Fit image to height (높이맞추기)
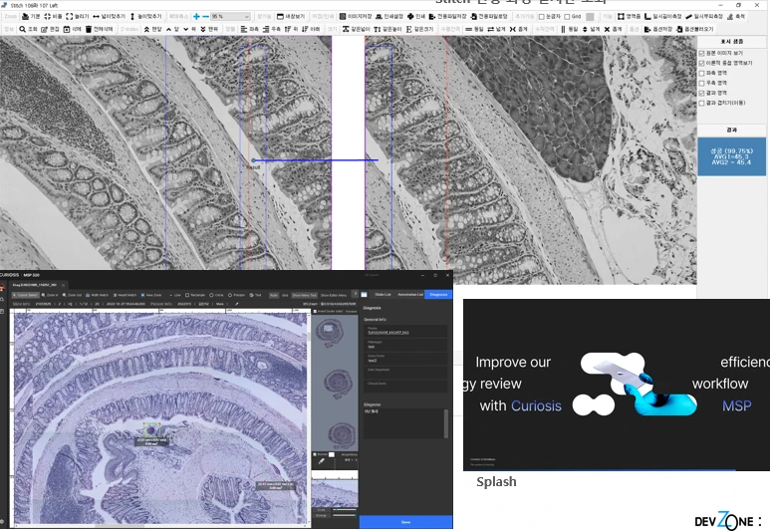This screenshot has width=770, height=532. (145, 16)
